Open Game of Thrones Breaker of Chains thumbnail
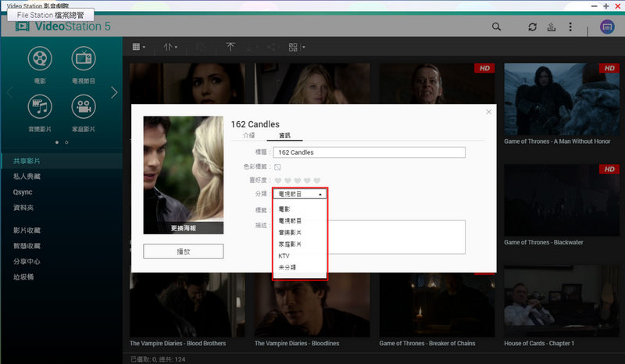625x364 pixels. (x=437, y=305)
